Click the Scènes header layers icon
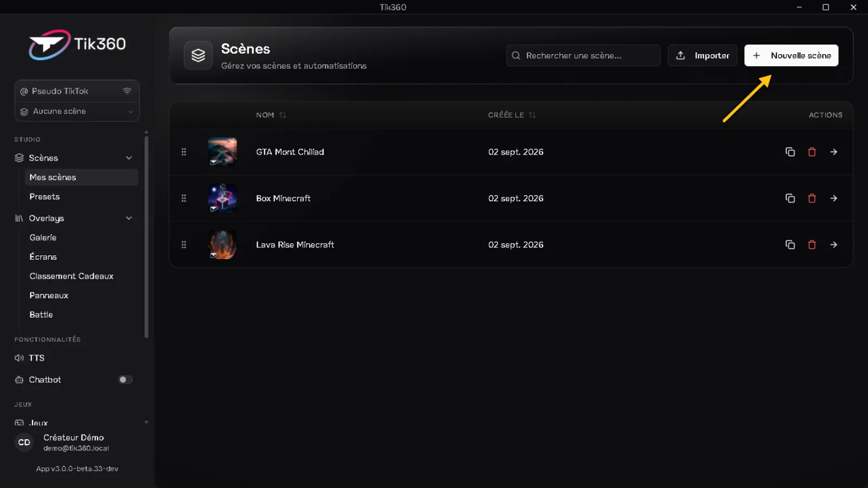868x488 pixels. pyautogui.click(x=198, y=55)
